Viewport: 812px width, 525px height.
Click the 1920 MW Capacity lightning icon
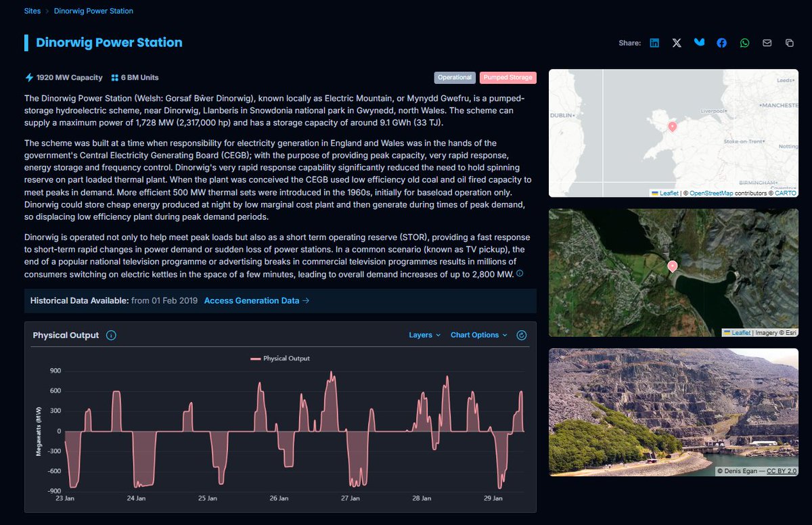29,78
